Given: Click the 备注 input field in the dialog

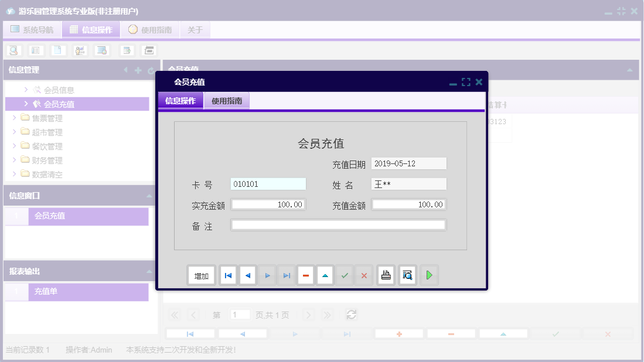Looking at the screenshot, I should 339,224.
